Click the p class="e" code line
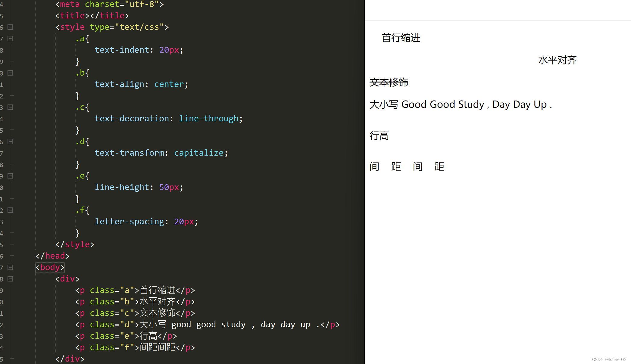 [x=126, y=336]
